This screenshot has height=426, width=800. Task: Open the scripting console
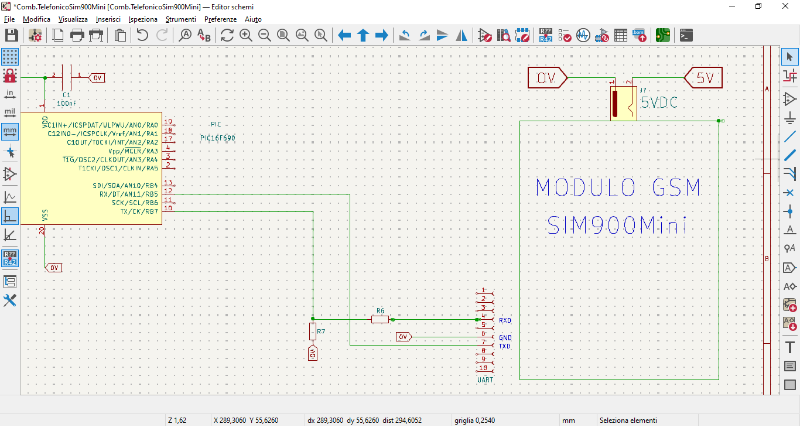tap(687, 35)
